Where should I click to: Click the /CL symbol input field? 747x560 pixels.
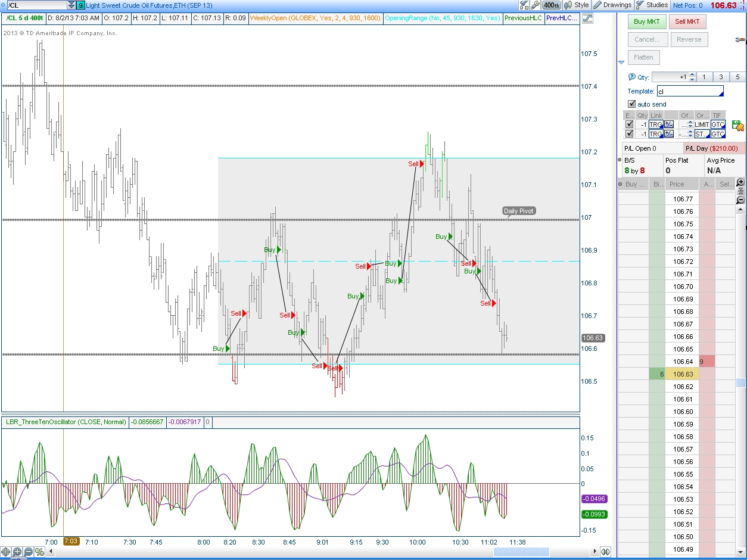[36, 5]
